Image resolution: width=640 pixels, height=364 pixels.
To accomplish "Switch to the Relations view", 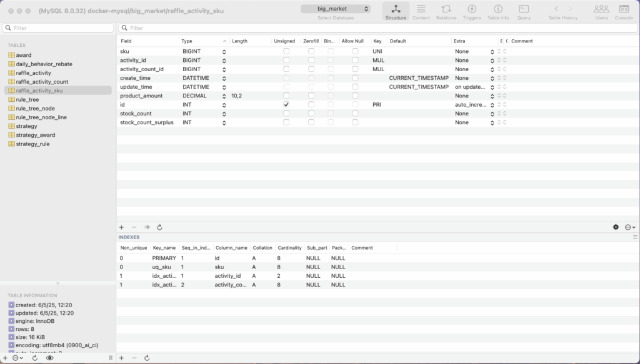I will 446,11.
